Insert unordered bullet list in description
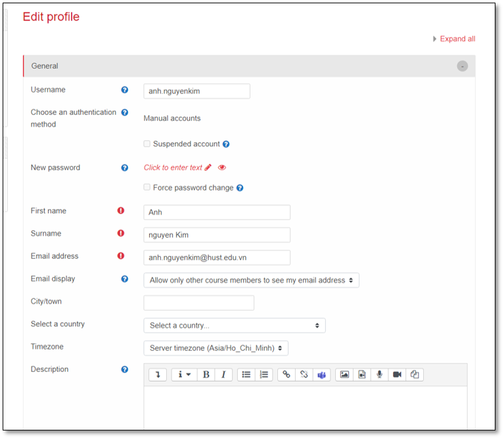 (x=246, y=375)
